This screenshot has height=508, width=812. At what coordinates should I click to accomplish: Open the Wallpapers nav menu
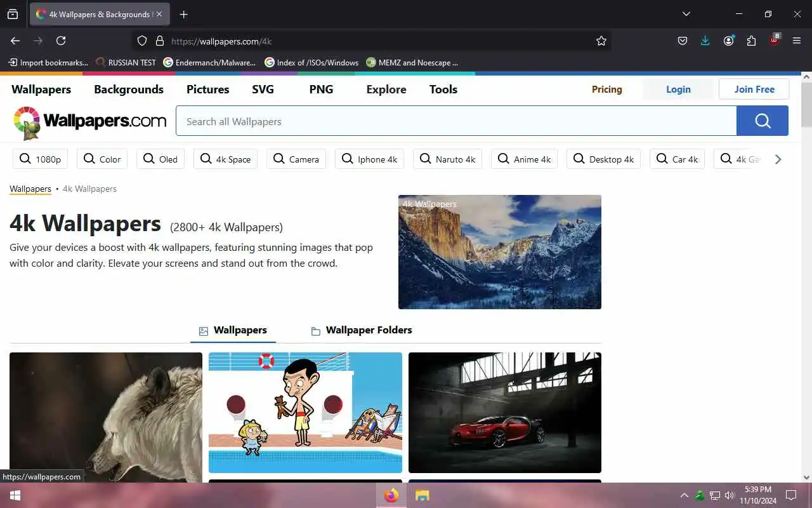[x=41, y=90]
